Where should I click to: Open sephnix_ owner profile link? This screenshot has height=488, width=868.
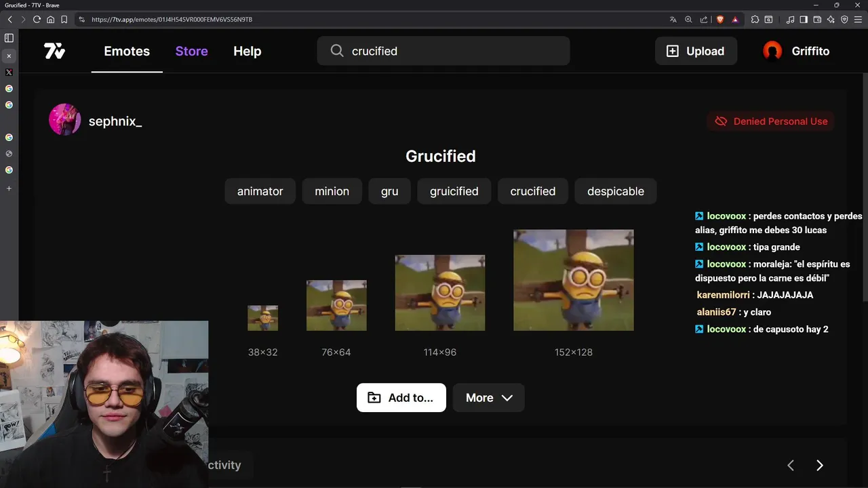point(115,121)
